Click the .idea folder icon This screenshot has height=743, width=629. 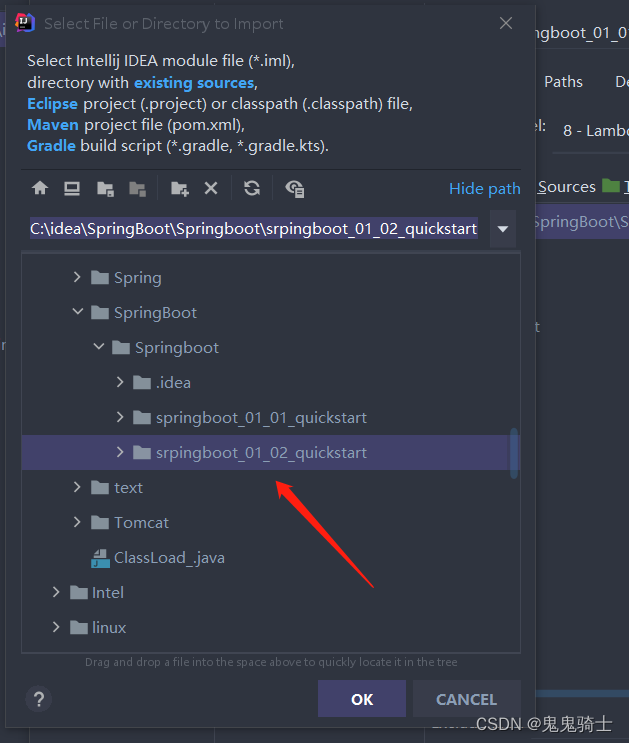[142, 382]
